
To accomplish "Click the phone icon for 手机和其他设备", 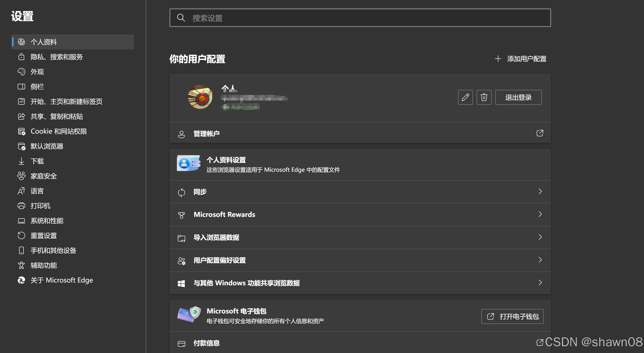I will pos(21,250).
